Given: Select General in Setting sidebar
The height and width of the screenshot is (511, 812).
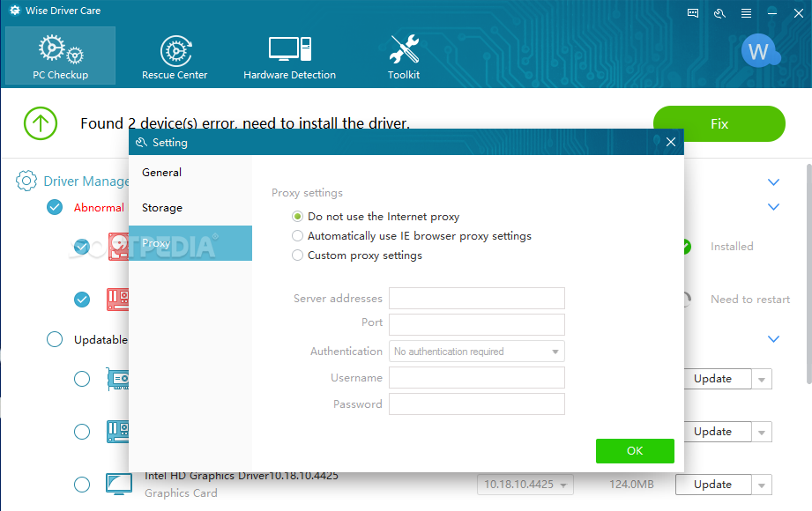Looking at the screenshot, I should click(190, 173).
